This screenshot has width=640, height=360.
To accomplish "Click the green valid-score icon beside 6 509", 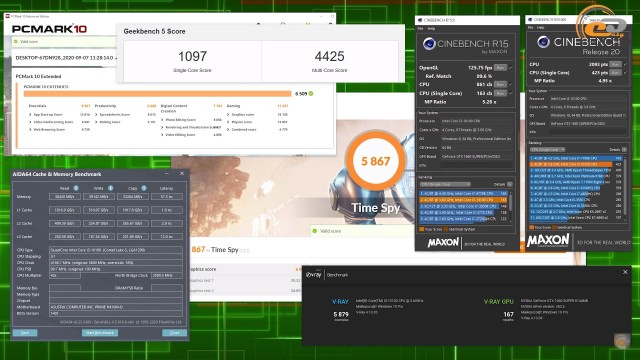I will [311, 93].
